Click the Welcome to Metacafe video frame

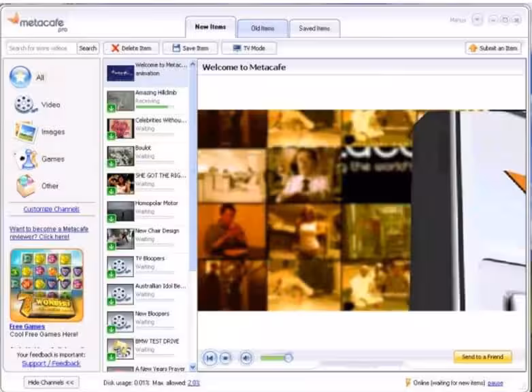[x=362, y=210]
